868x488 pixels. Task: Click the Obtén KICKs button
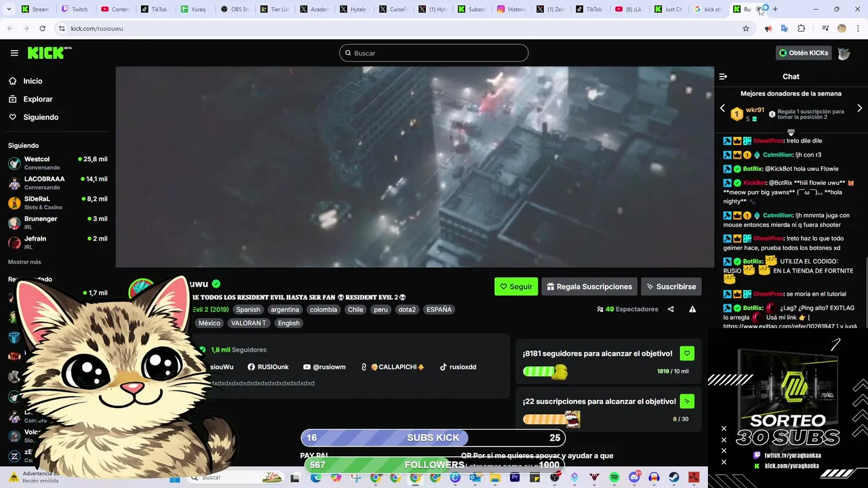[804, 53]
